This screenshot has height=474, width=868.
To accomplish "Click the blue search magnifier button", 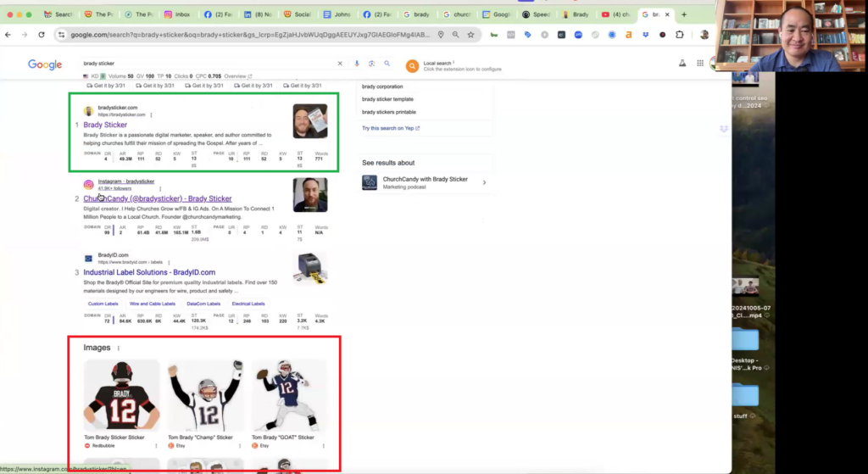I will pyautogui.click(x=387, y=64).
